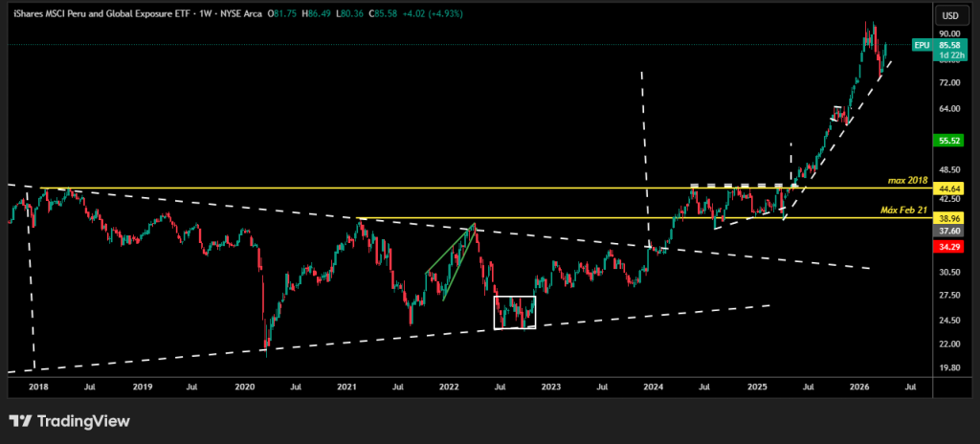Click the 2018 label on time axis
Screen dimensions: 980x444
pos(38,387)
